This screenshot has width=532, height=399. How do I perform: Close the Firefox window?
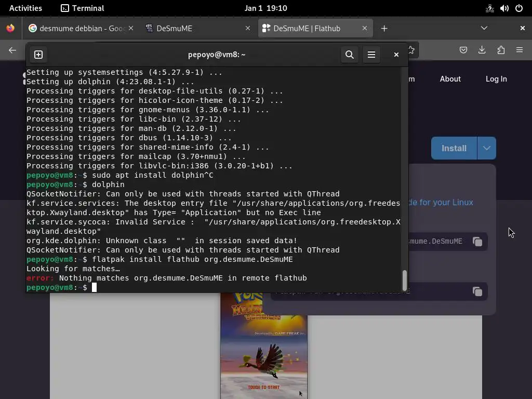pos(523,28)
